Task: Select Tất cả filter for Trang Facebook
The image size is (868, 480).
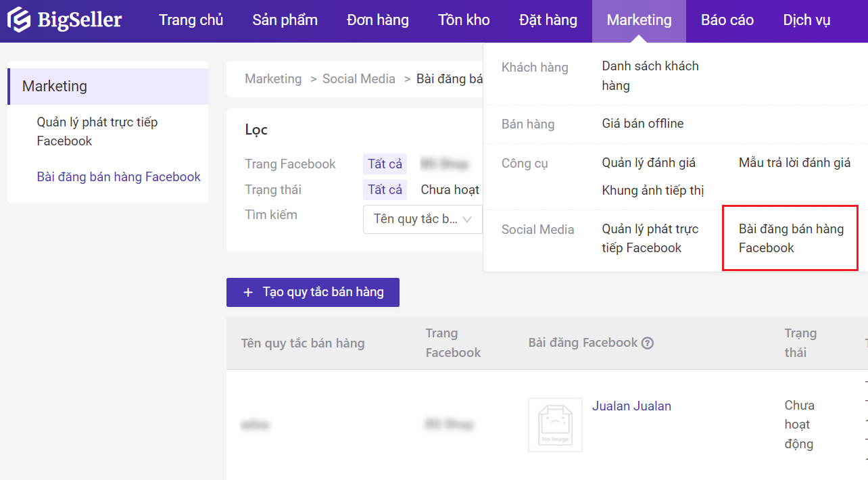Action: pyautogui.click(x=385, y=164)
